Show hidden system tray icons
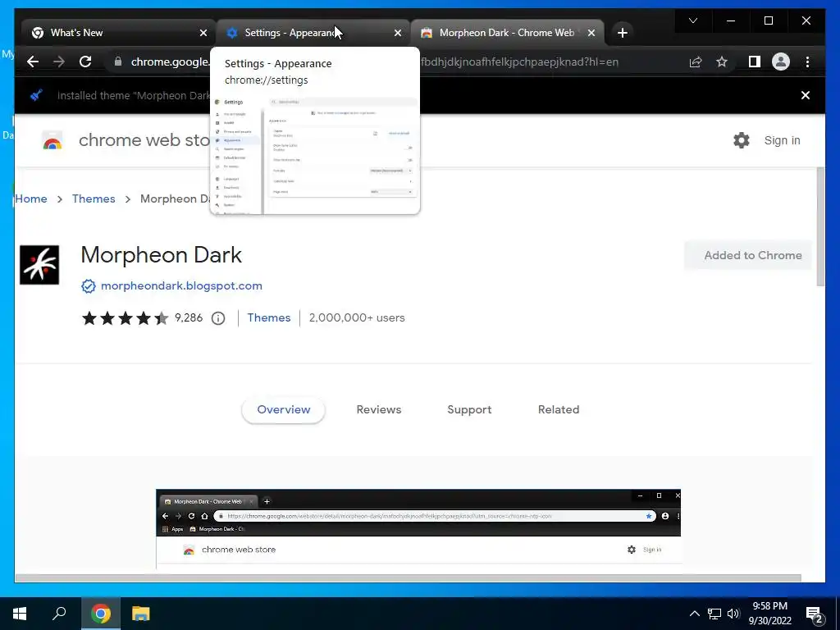Image resolution: width=840 pixels, height=630 pixels. [694, 614]
